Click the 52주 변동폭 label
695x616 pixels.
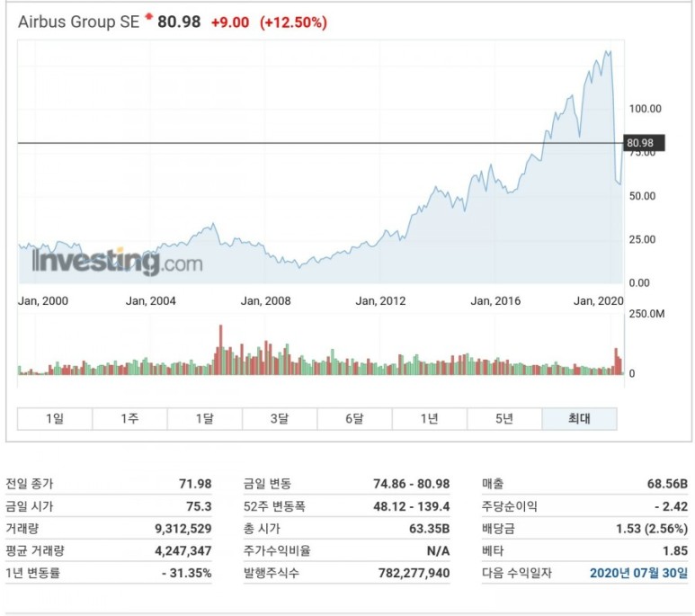point(274,506)
